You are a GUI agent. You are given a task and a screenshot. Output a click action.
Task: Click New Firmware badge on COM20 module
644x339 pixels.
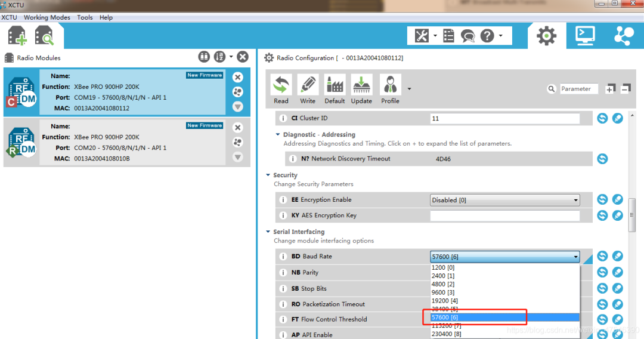(x=205, y=125)
